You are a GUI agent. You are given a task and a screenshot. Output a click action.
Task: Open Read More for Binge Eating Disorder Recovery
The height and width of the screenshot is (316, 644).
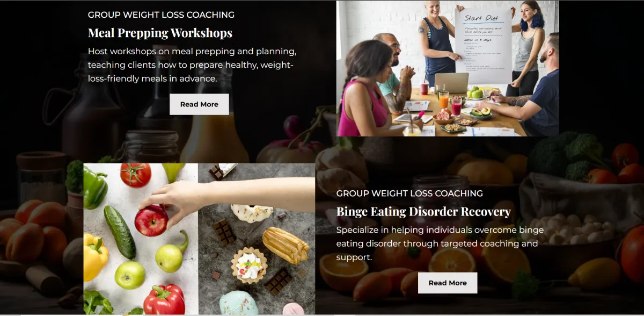pos(448,283)
